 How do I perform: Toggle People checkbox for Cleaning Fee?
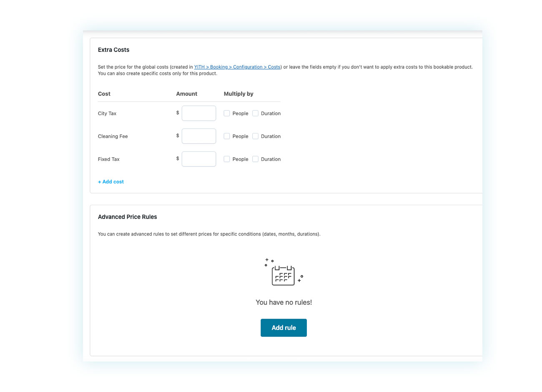227,136
